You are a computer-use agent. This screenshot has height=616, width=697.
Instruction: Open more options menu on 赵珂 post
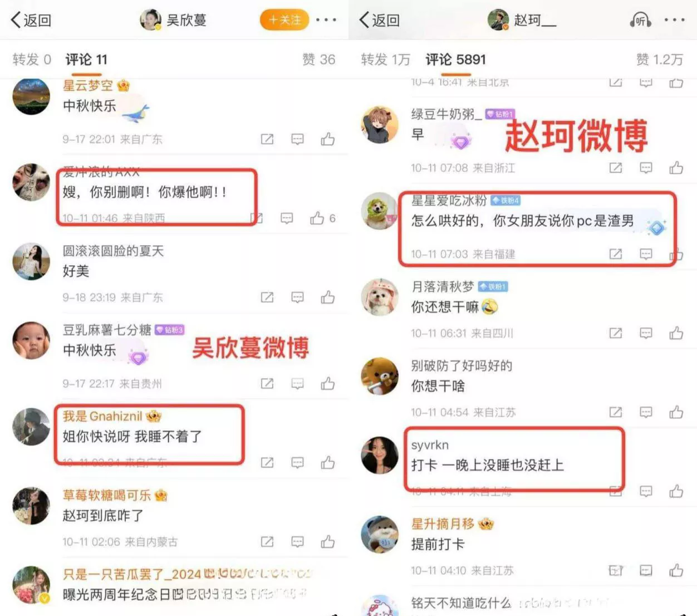[675, 20]
